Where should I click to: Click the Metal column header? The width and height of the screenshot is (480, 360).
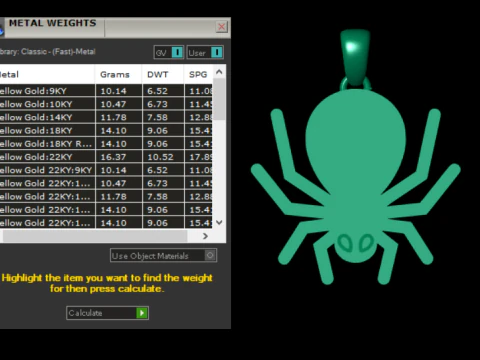47,74
